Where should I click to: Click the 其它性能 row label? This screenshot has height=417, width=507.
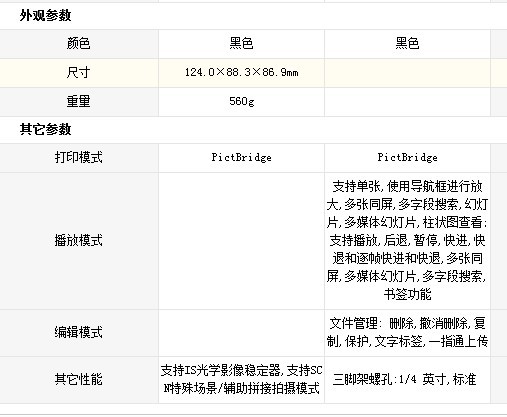click(78, 379)
